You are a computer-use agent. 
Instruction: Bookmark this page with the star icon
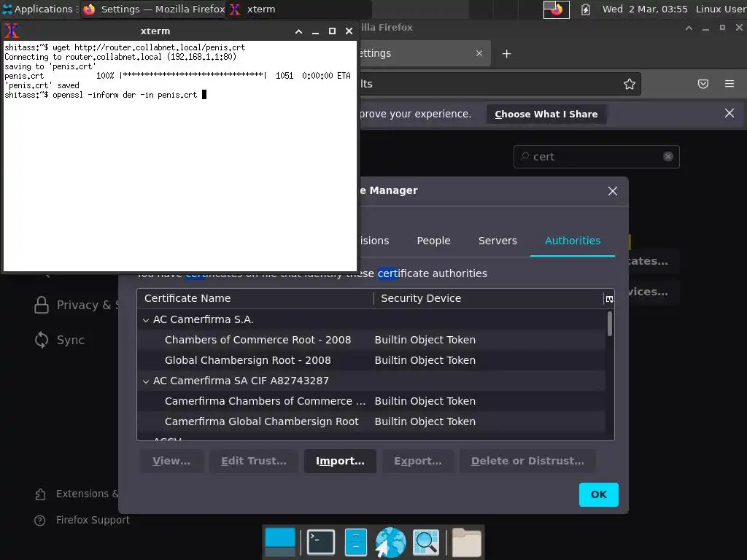[630, 85]
